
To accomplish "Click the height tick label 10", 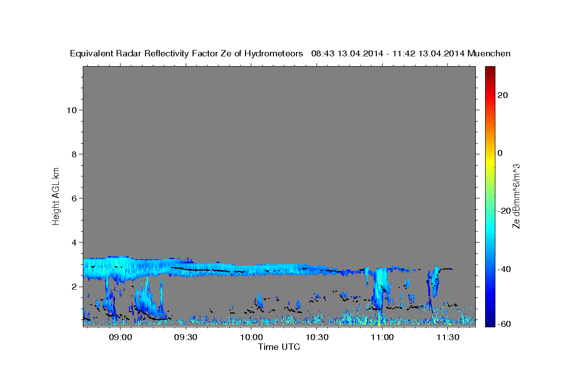I will pos(72,110).
